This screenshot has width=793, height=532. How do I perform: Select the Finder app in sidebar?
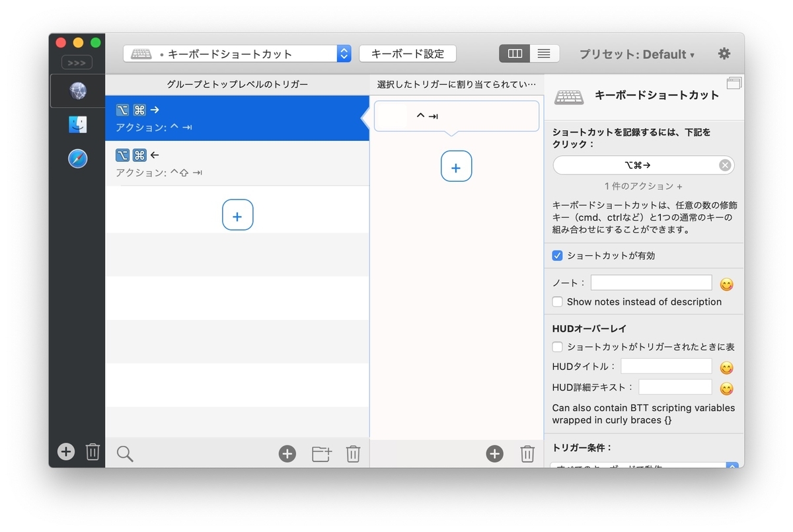point(78,125)
